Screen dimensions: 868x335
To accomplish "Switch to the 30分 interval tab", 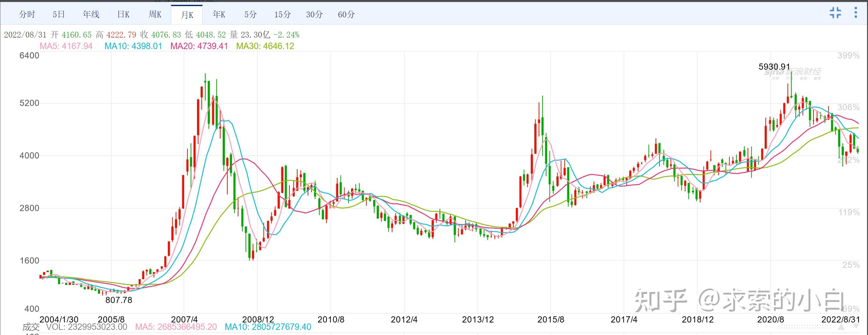I will click(314, 14).
